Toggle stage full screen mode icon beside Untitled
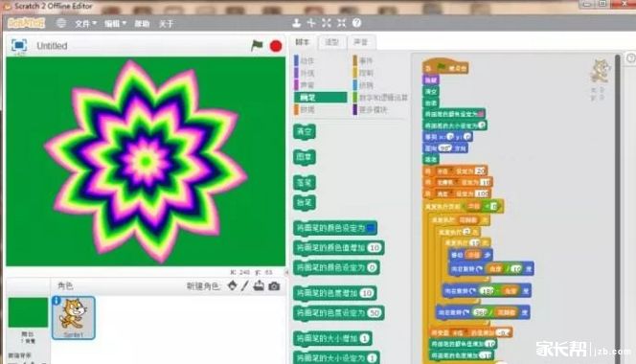The width and height of the screenshot is (636, 364). 19,45
